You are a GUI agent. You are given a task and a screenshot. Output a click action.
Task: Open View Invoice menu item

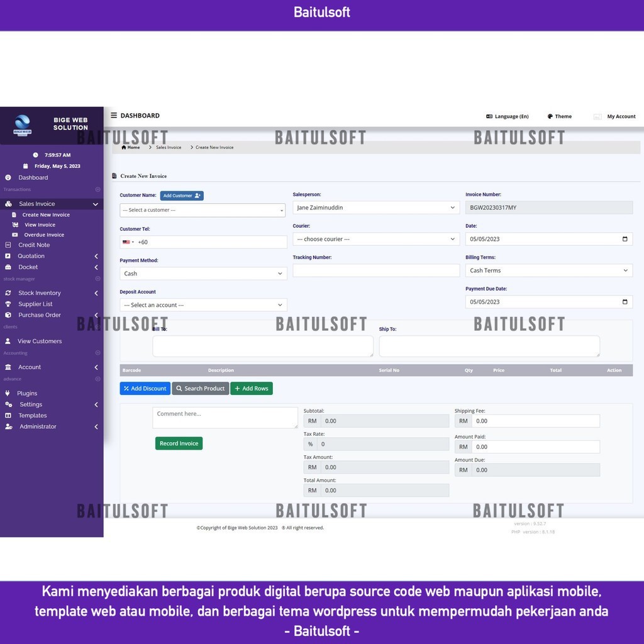40,225
